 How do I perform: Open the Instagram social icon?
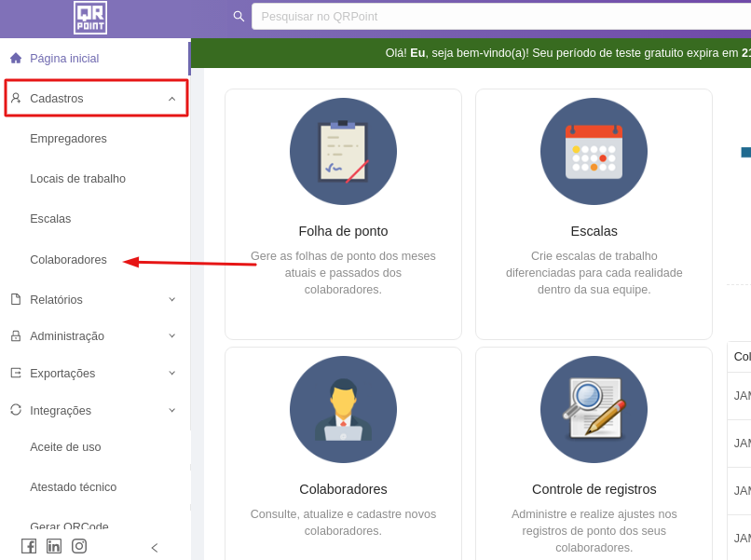point(79,546)
